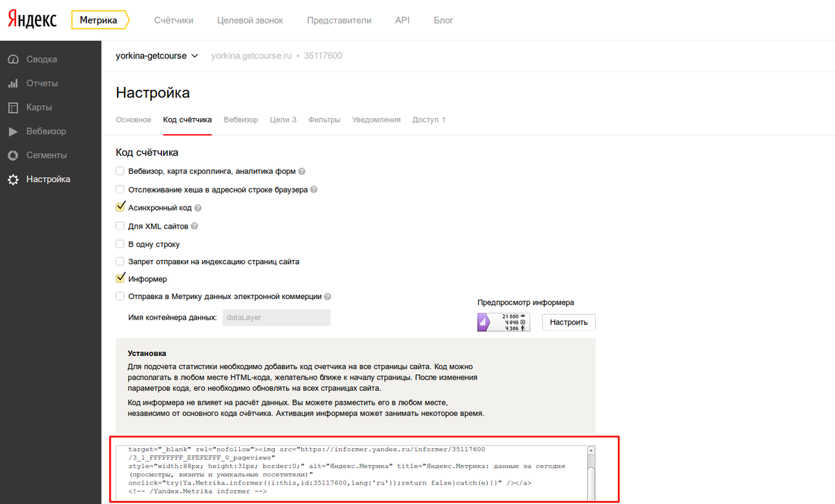
Task: Open the Основное settings tab
Action: click(x=134, y=120)
